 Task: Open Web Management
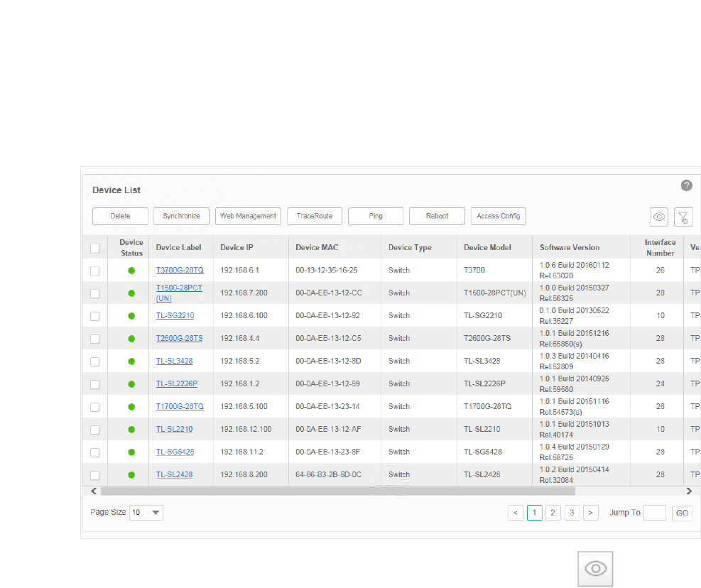248,216
